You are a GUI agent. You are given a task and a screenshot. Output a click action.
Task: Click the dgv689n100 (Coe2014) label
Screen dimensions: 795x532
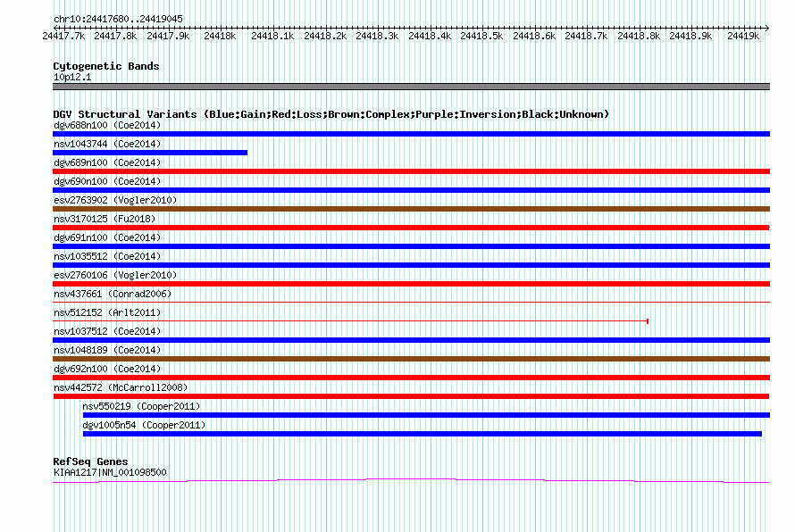[107, 162]
